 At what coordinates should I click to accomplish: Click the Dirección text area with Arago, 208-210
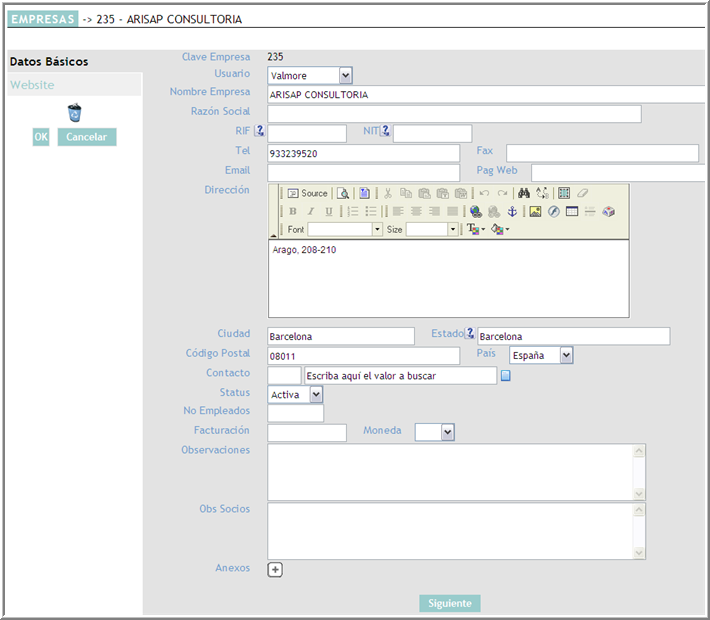coord(448,279)
